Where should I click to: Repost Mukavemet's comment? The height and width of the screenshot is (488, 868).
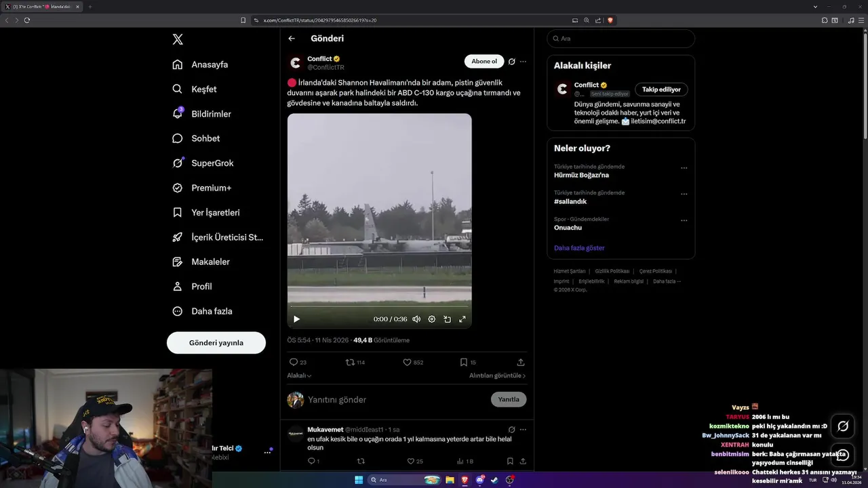[x=361, y=462]
